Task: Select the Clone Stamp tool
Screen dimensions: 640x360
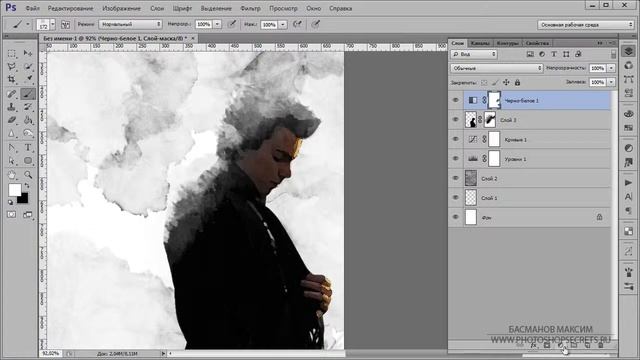Action: click(12, 107)
